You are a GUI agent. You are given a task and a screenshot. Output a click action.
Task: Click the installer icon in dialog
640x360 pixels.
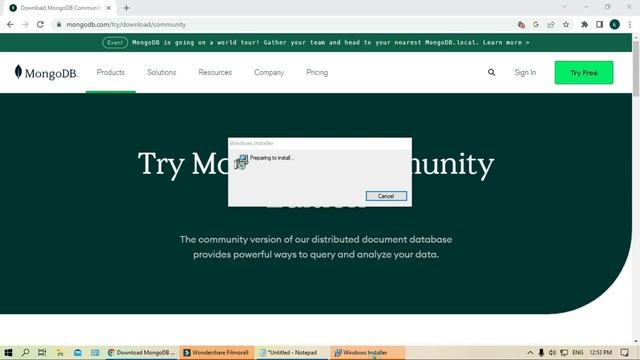click(241, 162)
